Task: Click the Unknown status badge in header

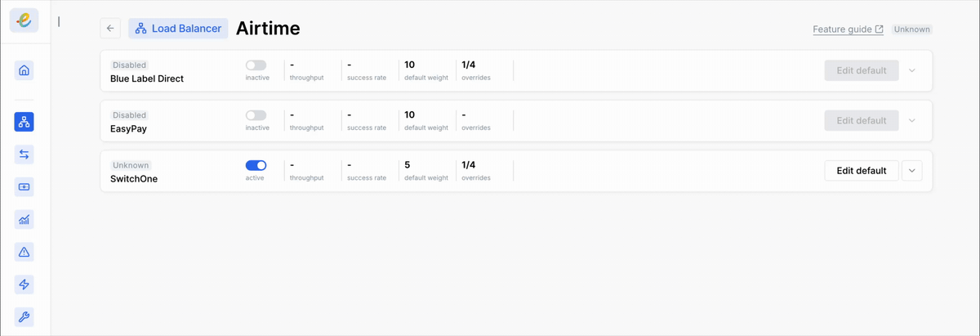Action: tap(911, 29)
